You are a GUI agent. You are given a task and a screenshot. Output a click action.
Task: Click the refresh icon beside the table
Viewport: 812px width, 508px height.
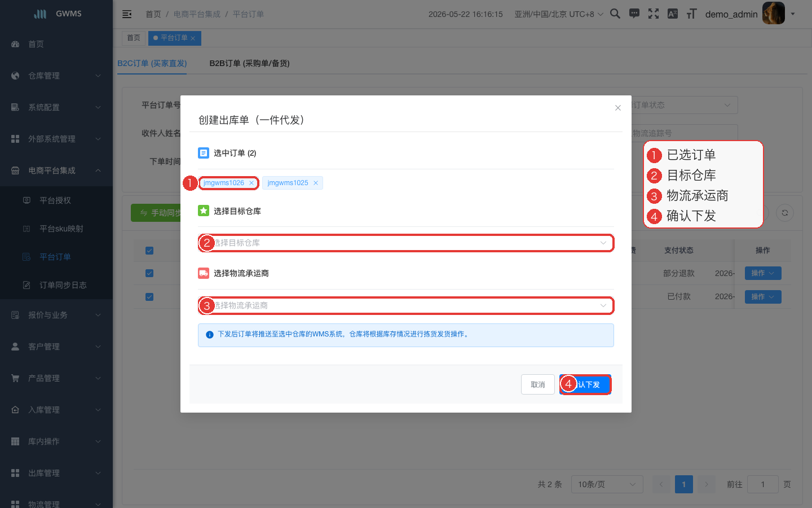coord(785,213)
